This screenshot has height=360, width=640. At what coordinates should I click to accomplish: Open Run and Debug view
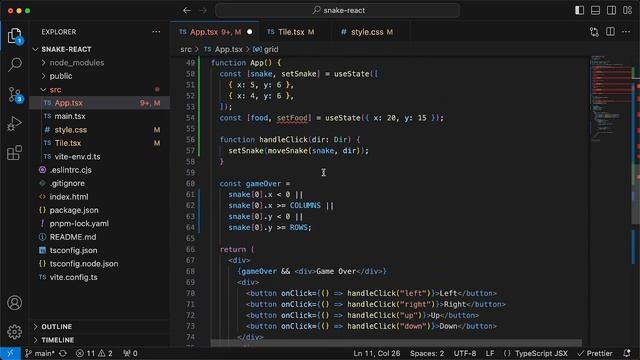(15, 124)
